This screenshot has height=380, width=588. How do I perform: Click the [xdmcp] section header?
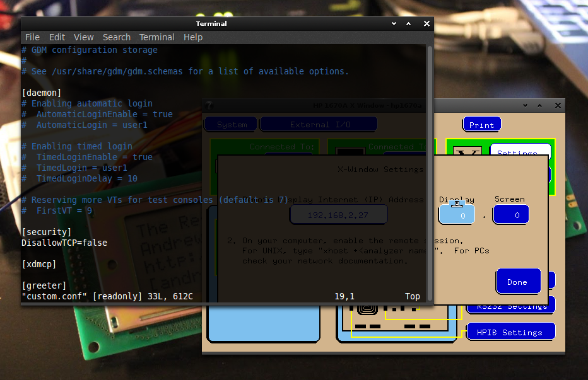point(38,264)
